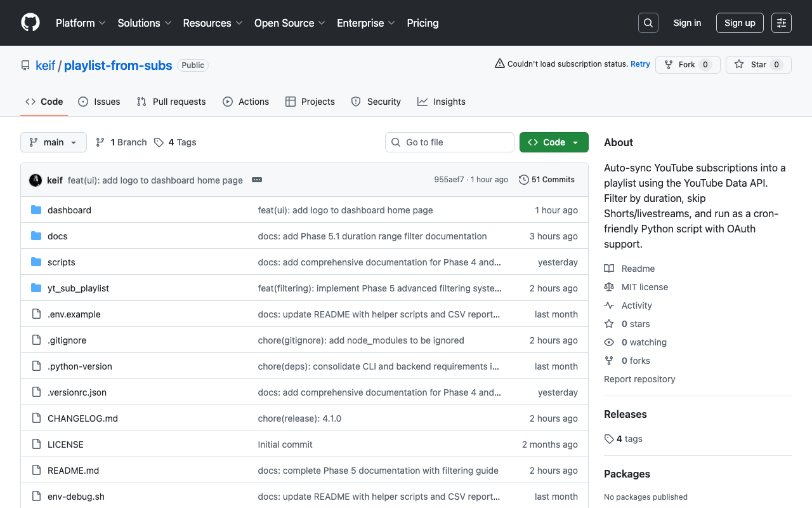Open the dashboard folder
The width and height of the screenshot is (812, 508).
[x=69, y=210]
